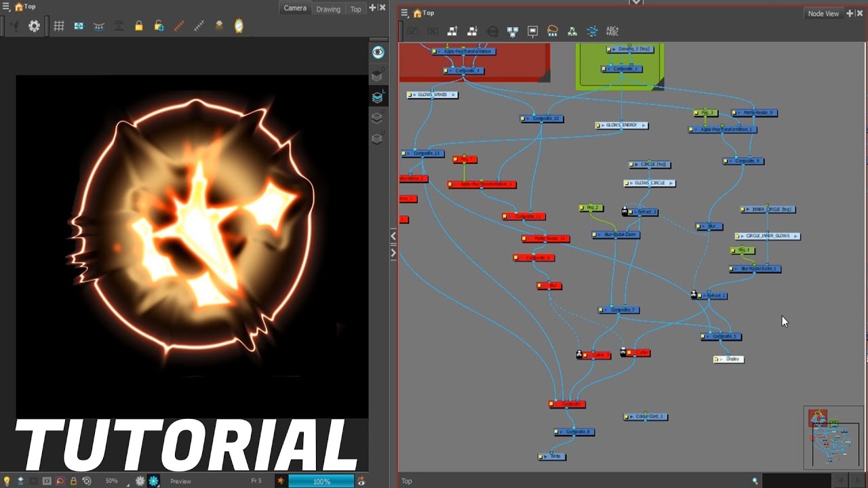
Task: Click the magnifier reset zoom icon
Action: click(x=492, y=31)
